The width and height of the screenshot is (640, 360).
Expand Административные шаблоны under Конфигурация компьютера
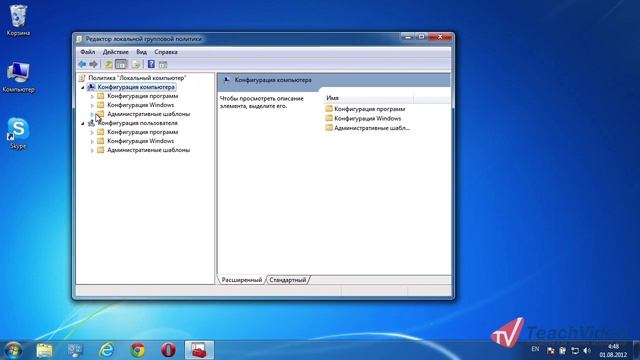click(92, 114)
